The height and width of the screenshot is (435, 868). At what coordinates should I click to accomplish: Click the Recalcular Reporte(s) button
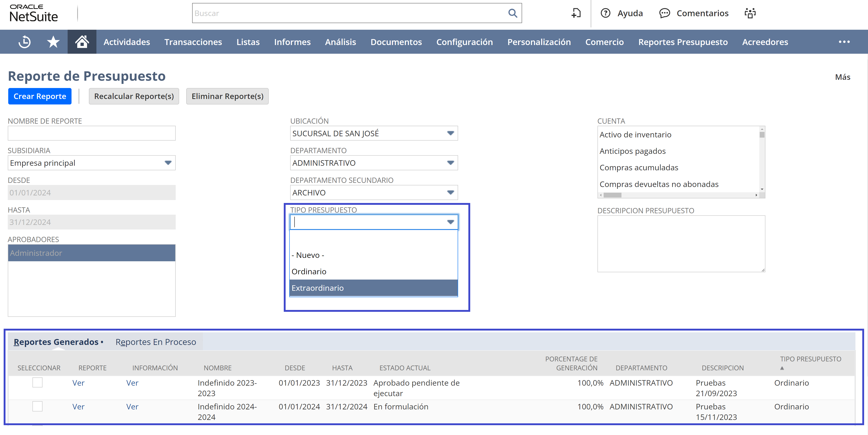pyautogui.click(x=134, y=96)
